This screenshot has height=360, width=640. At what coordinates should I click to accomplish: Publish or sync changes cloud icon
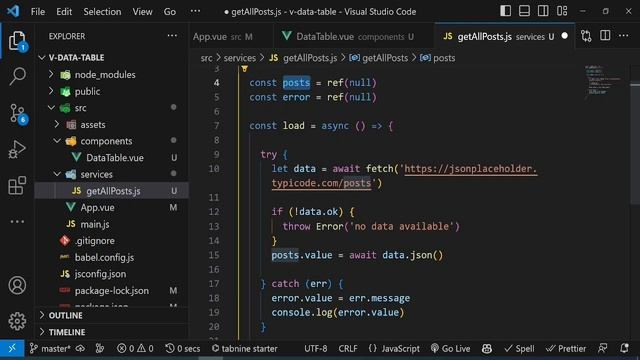point(80,349)
